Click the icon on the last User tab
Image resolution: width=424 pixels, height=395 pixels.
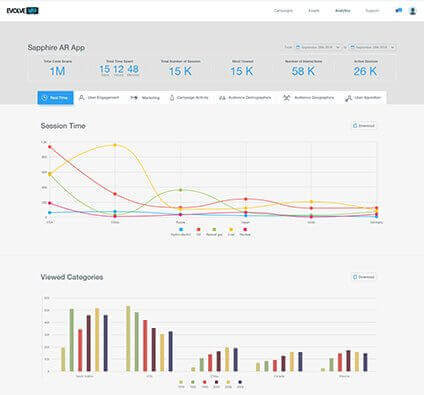[x=349, y=98]
